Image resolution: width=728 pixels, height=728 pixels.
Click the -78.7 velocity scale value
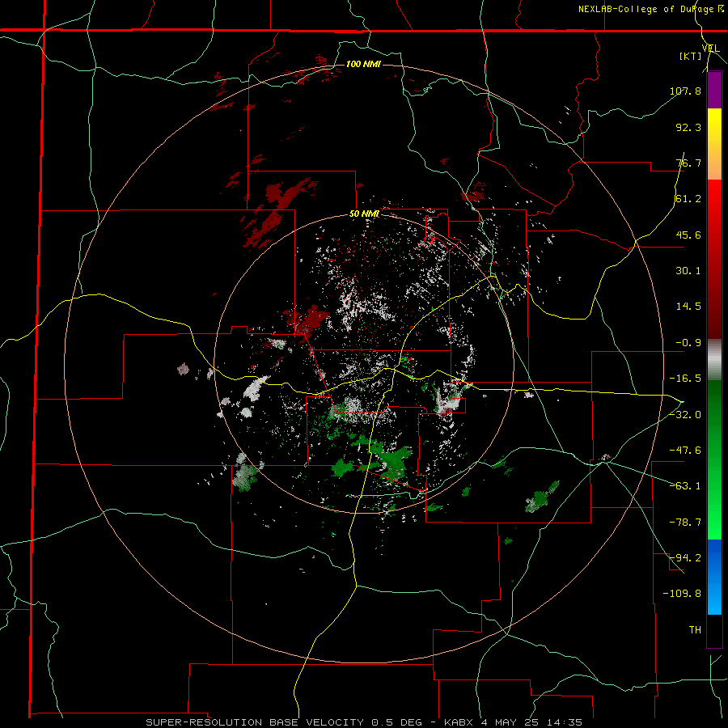point(685,523)
